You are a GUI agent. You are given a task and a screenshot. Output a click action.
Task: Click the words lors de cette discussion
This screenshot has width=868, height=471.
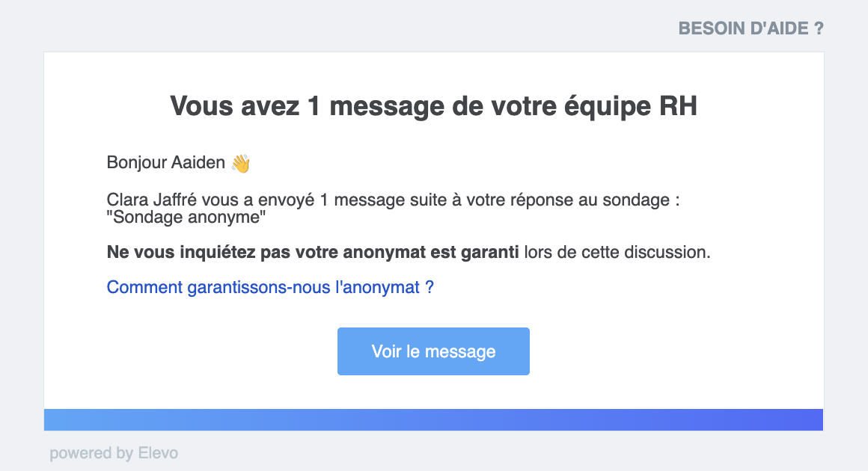pos(617,252)
